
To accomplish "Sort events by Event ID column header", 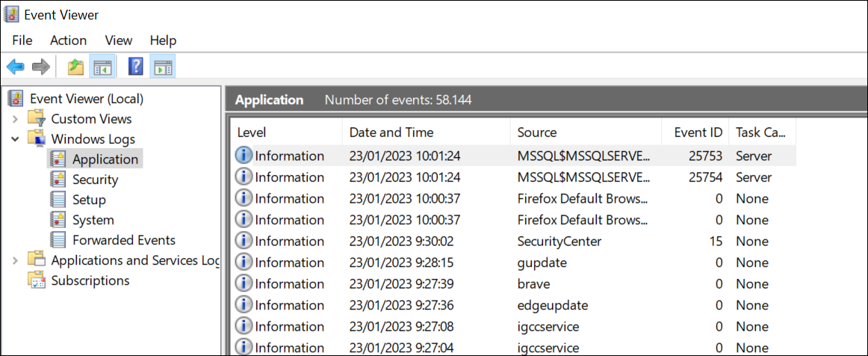I will coord(698,132).
